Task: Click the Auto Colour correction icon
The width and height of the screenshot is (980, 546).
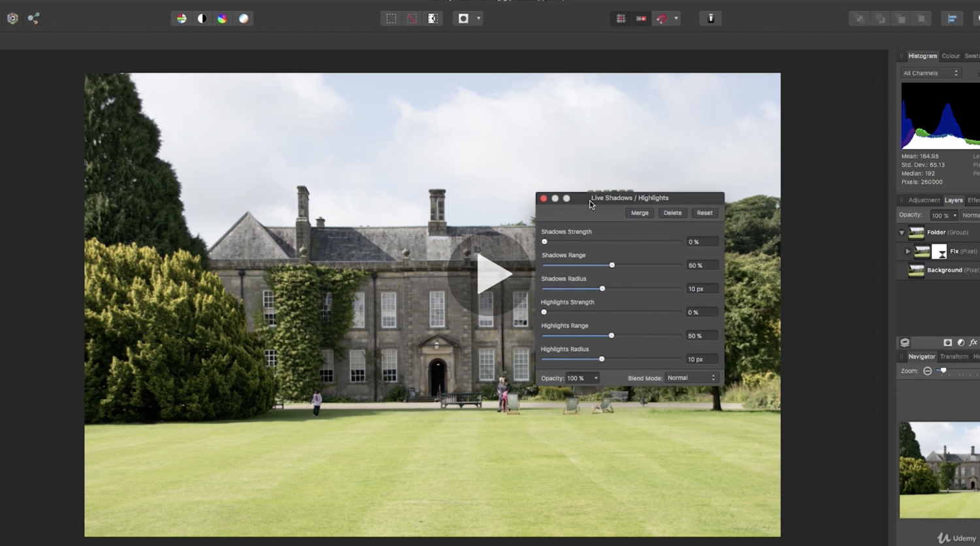Action: click(222, 18)
